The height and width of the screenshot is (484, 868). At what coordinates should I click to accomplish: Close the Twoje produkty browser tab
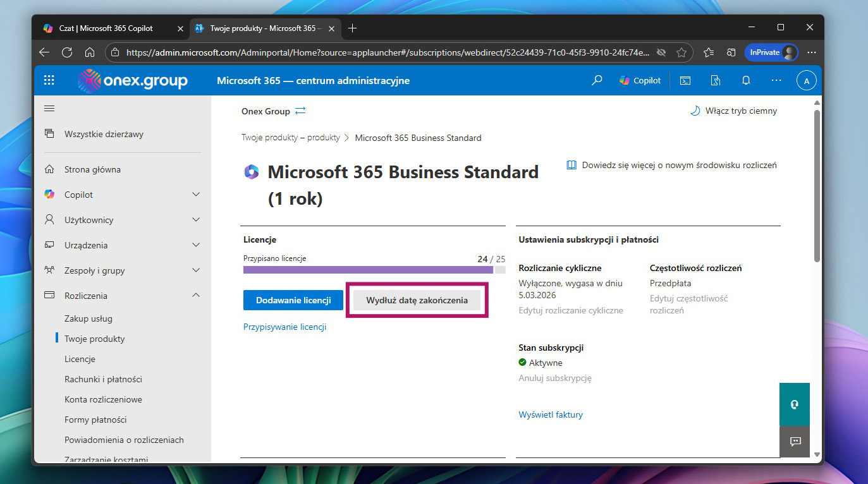pos(333,28)
